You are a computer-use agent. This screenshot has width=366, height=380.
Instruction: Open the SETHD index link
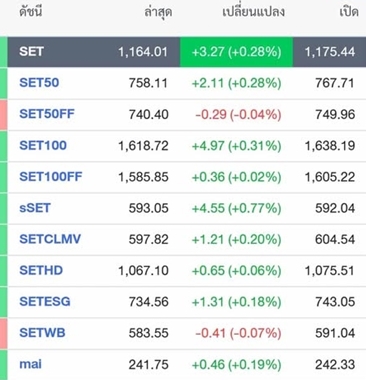click(x=41, y=270)
